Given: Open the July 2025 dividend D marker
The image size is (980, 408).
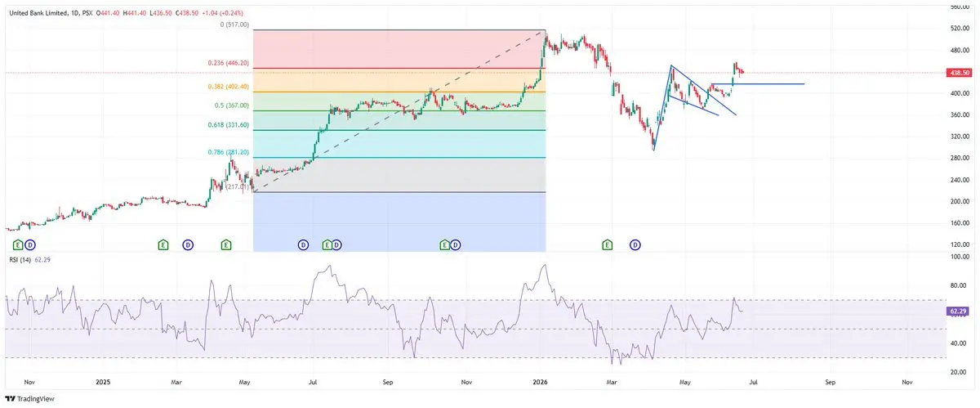Looking at the screenshot, I should click(x=336, y=244).
